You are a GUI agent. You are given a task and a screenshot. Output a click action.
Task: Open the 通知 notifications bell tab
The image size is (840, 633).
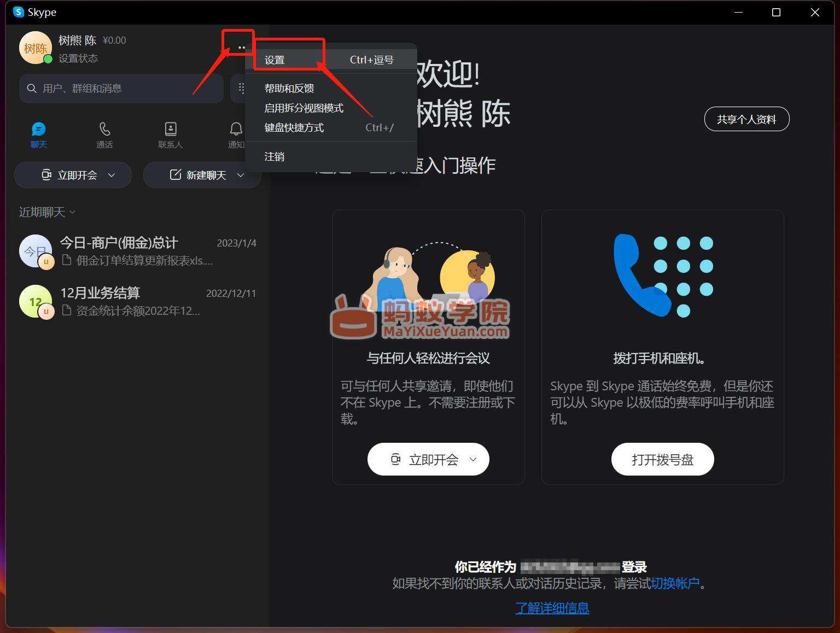[x=236, y=135]
